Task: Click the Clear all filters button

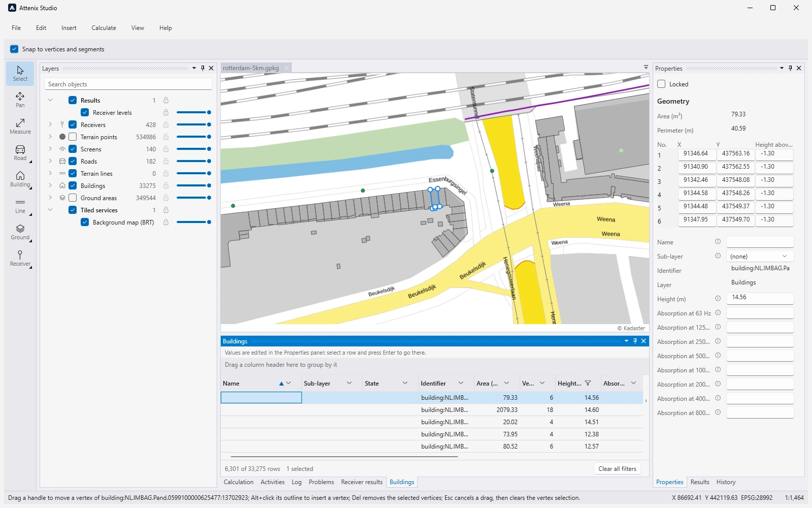Action: (x=617, y=468)
